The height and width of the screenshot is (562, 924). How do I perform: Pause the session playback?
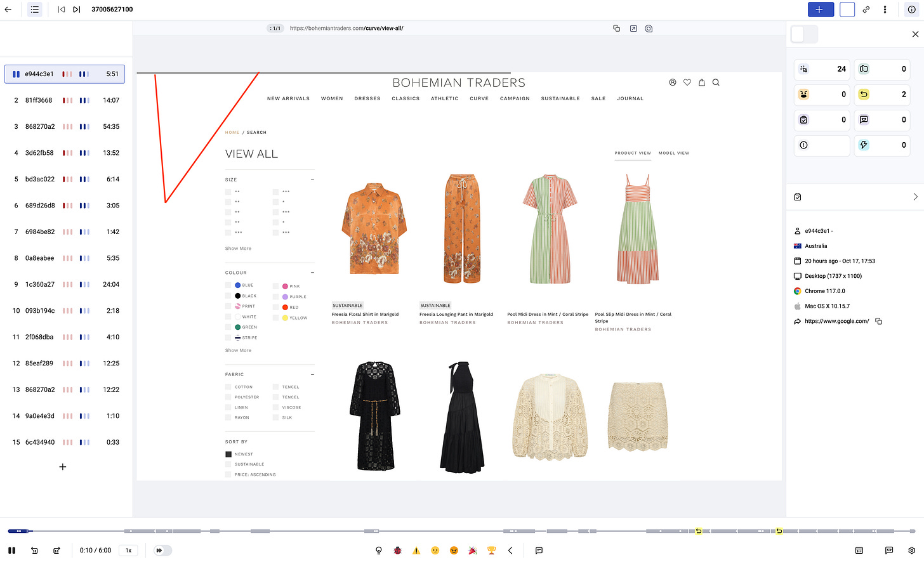(11, 551)
